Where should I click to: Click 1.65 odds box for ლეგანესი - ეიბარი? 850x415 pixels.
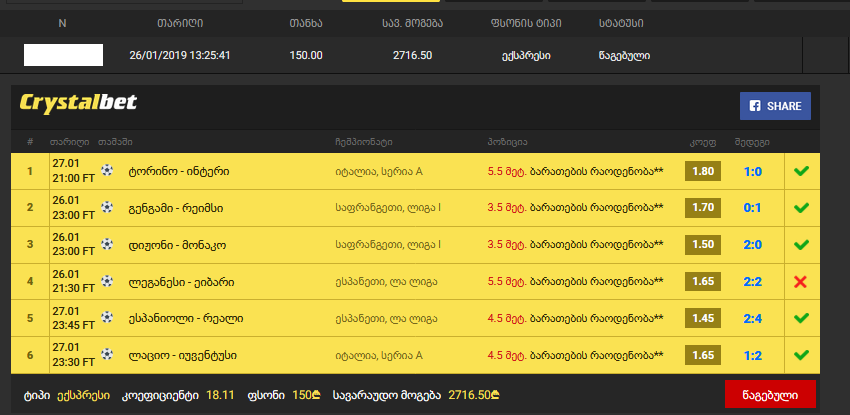703,282
